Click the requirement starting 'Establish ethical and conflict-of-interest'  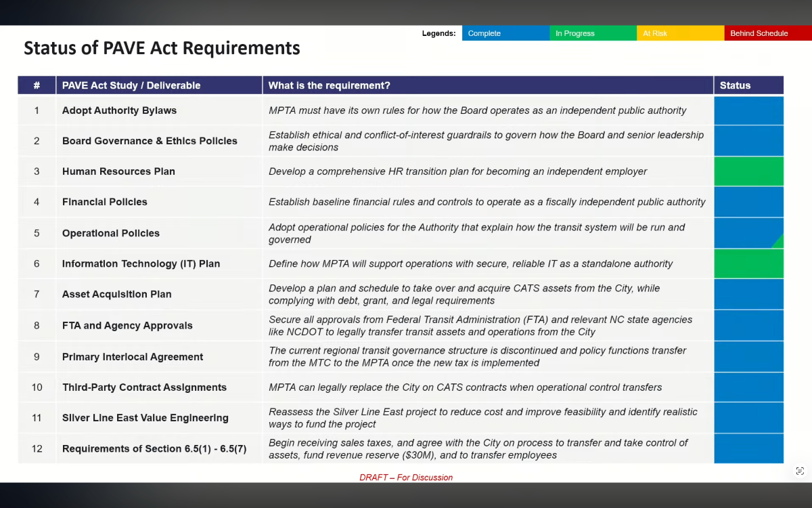point(486,141)
